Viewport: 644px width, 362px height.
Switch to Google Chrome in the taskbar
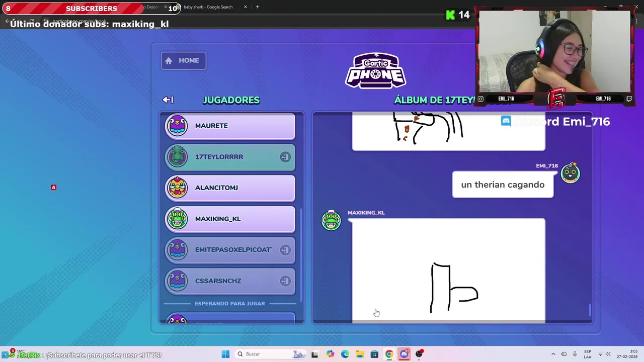point(389,354)
